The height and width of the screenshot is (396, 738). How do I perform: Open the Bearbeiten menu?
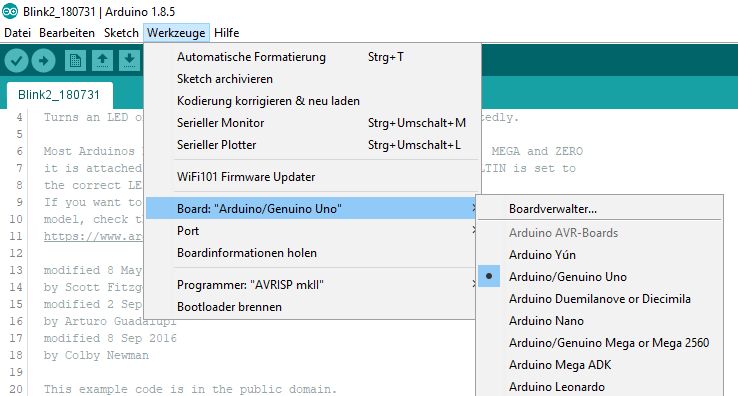67,33
